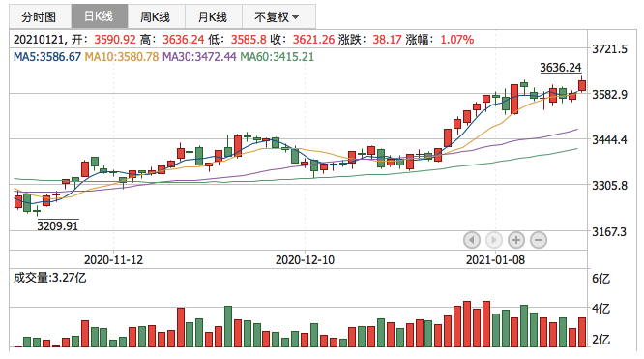
Task: Click the 涨跌 38.17 value
Action: click(x=387, y=40)
